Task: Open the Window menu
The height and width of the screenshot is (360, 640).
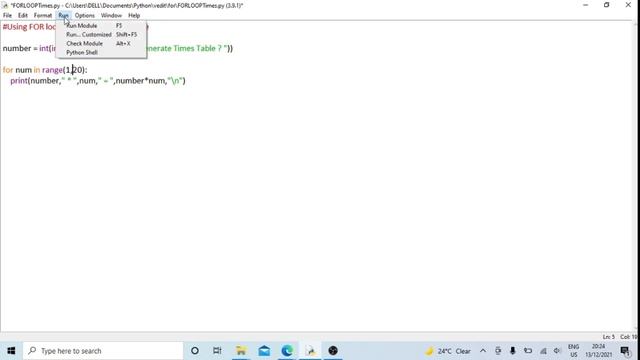Action: 111,16
